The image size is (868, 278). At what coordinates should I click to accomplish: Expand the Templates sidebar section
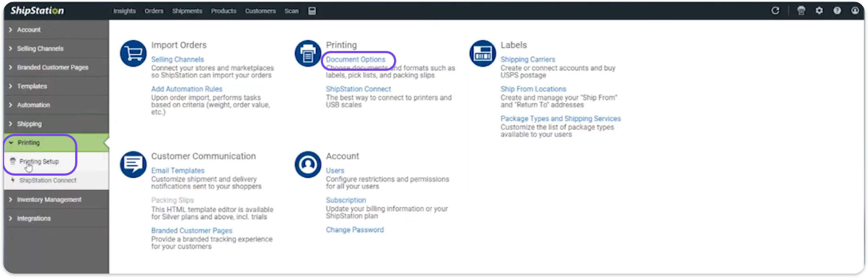click(56, 86)
